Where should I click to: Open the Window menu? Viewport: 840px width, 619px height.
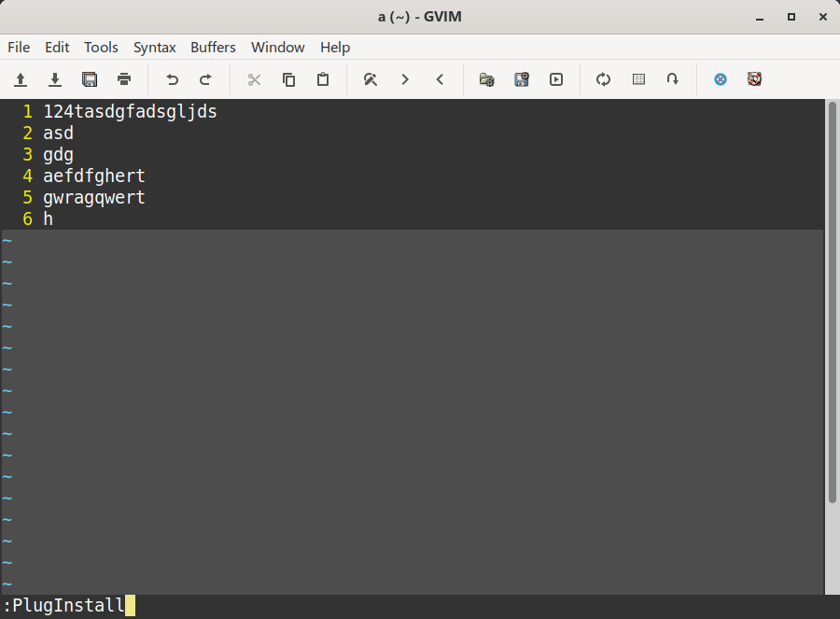(x=277, y=48)
